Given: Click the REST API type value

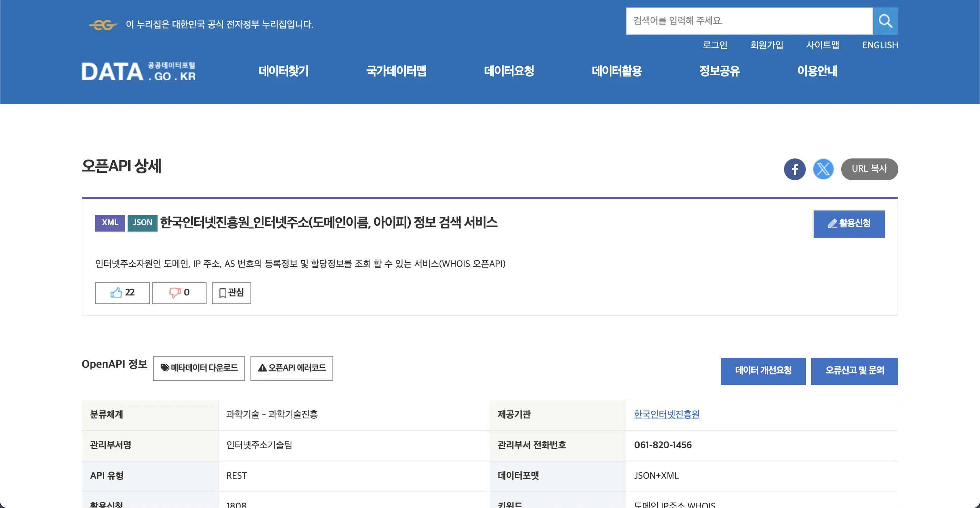Looking at the screenshot, I should click(x=236, y=476).
